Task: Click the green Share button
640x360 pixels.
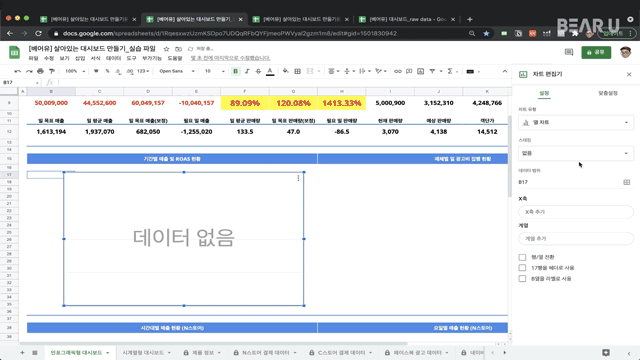Action: coord(596,52)
